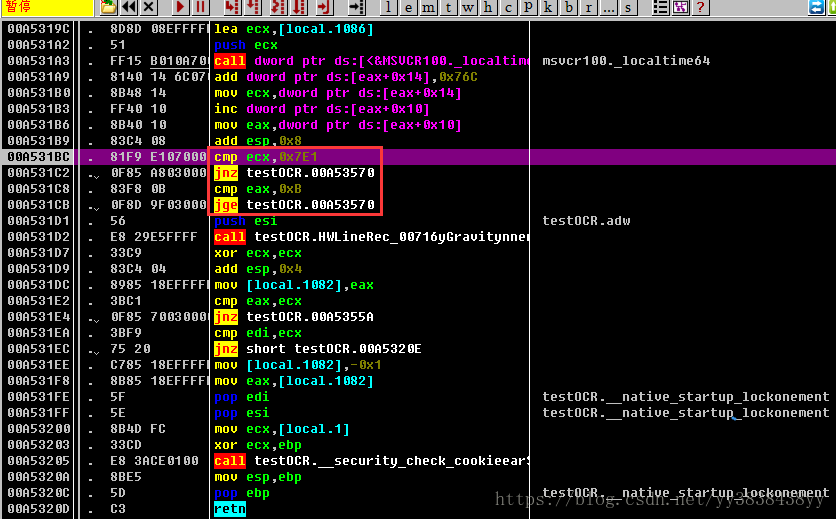This screenshot has width=836, height=519.
Task: Select the 'xor ecx,ecx' instruction
Action: coord(258,253)
